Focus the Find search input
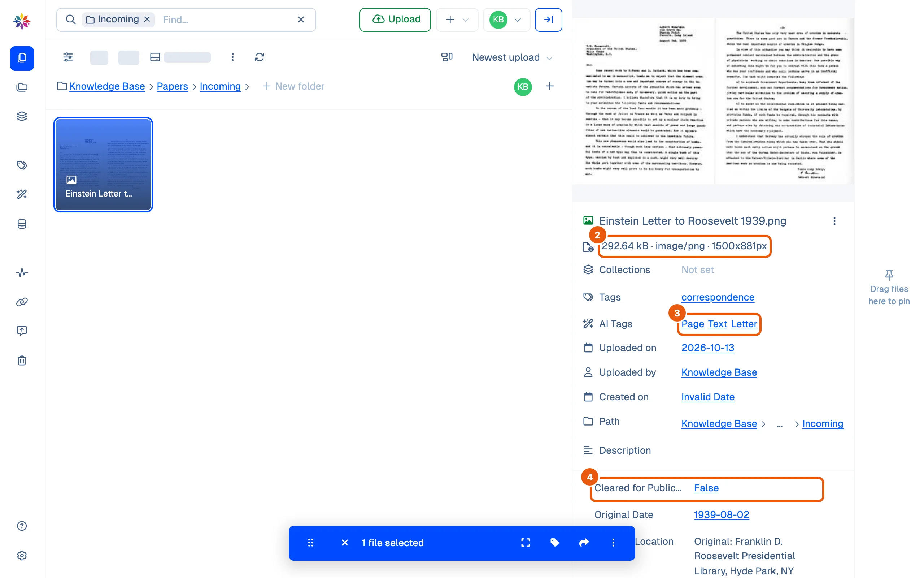Image resolution: width=924 pixels, height=578 pixels. point(225,20)
